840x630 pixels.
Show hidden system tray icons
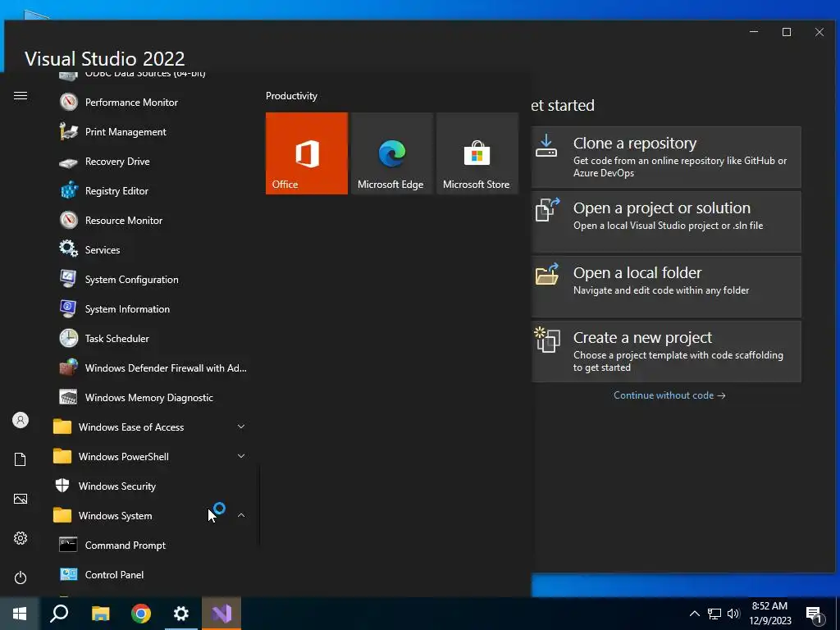point(694,614)
